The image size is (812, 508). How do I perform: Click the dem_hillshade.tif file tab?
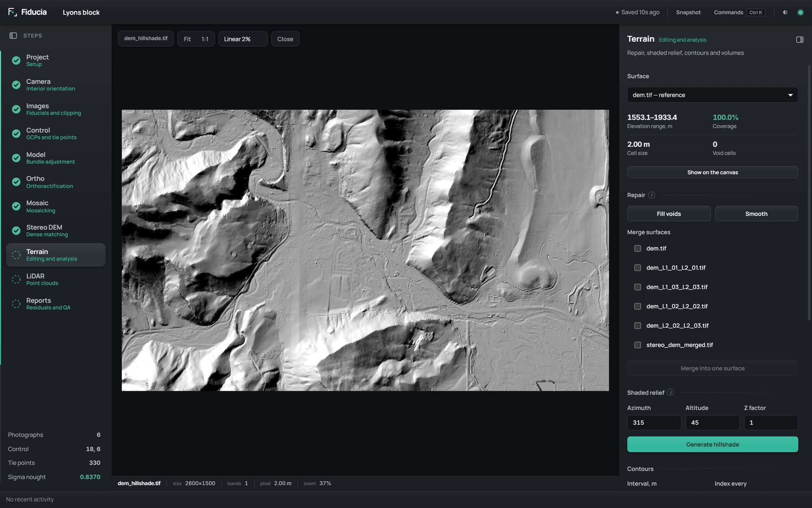[x=146, y=39]
